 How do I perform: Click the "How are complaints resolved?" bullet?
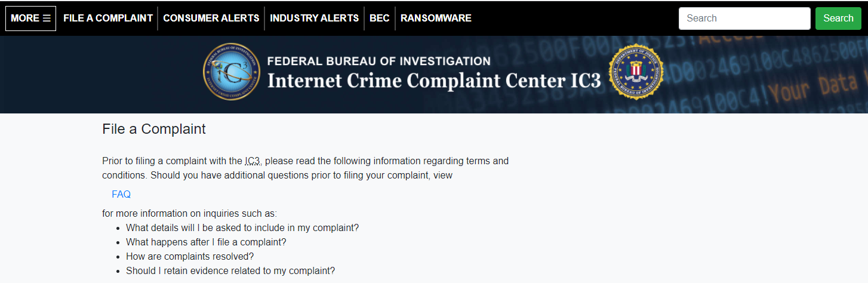190,256
